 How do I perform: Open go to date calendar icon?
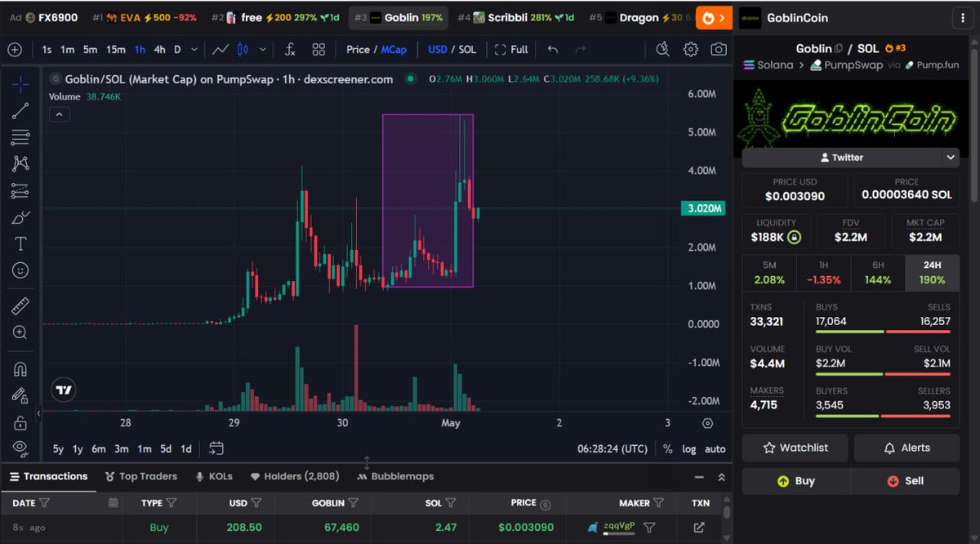216,448
